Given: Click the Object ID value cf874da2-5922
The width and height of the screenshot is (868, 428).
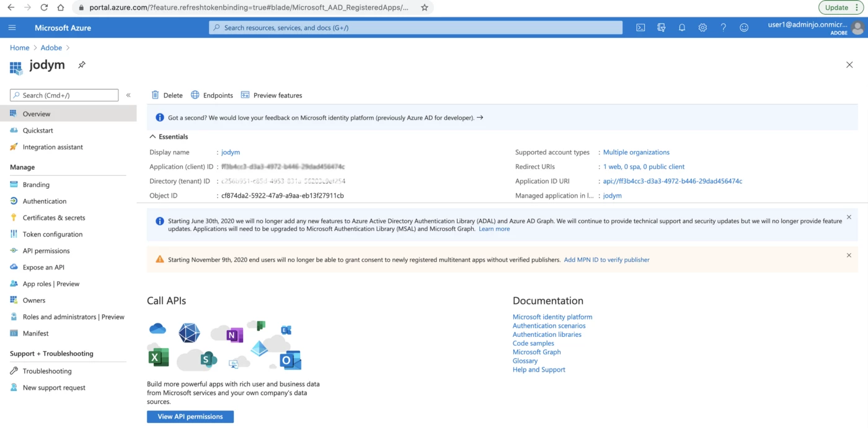Looking at the screenshot, I should click(x=283, y=196).
